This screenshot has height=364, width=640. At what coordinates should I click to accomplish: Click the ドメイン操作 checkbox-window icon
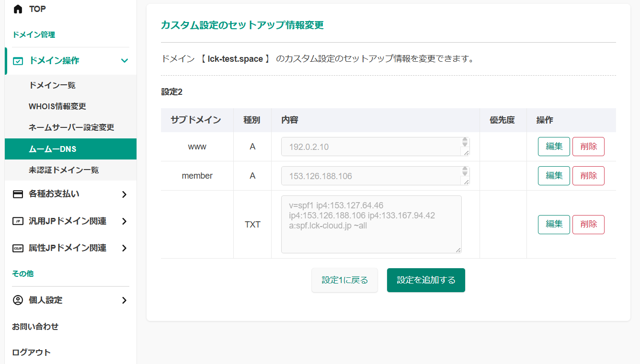click(x=18, y=61)
